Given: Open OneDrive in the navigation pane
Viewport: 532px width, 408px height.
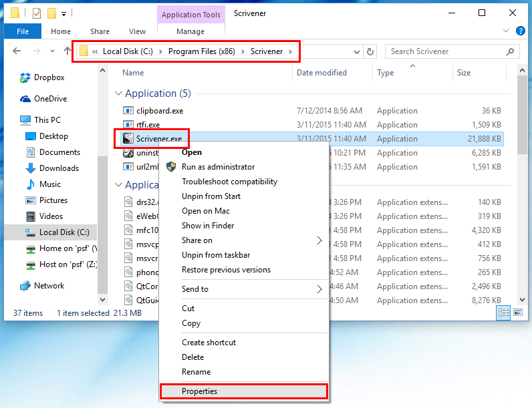Looking at the screenshot, I should (43, 99).
